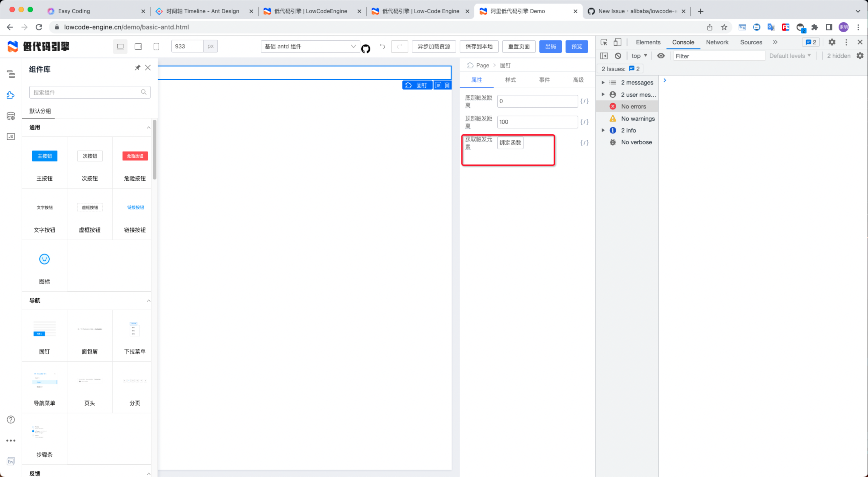Toggle the DevTools device toolbar icon
The width and height of the screenshot is (868, 477).
click(x=618, y=42)
